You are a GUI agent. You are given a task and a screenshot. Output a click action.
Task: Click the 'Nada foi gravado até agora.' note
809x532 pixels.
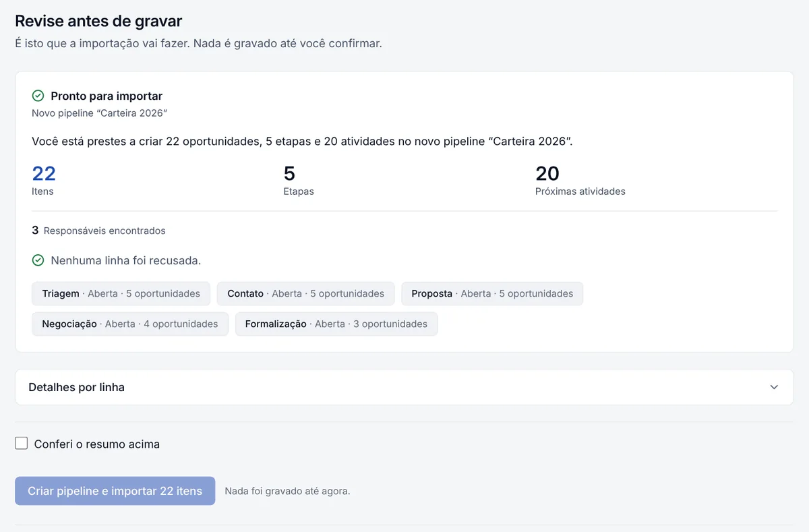287,491
